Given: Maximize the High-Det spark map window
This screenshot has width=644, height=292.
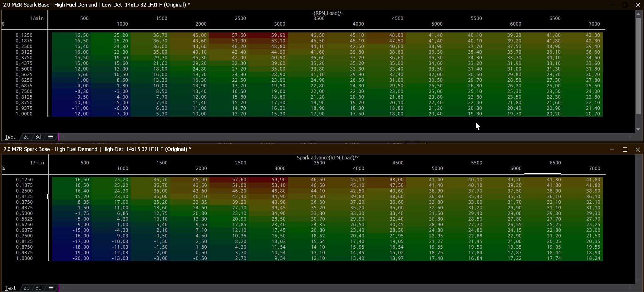Looking at the screenshot, I should coord(625,149).
